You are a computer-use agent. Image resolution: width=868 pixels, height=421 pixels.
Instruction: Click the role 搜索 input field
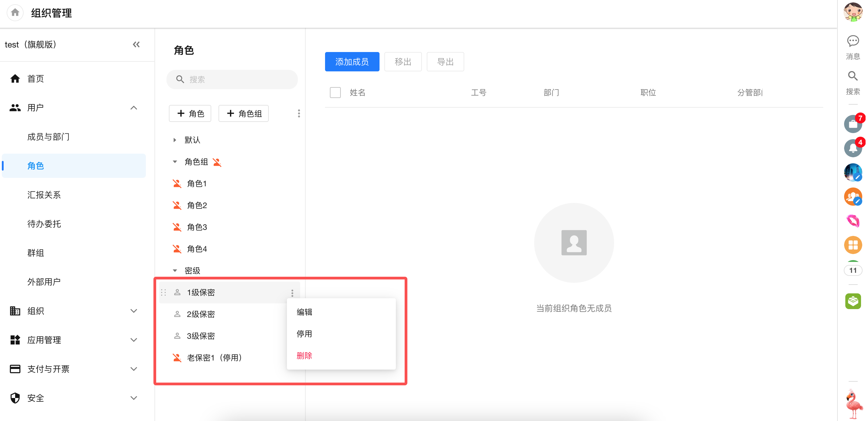pyautogui.click(x=232, y=80)
